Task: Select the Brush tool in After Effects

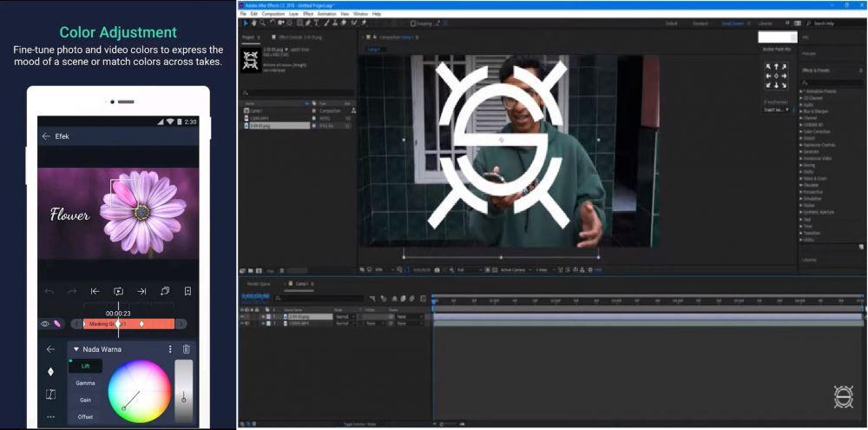Action: pyautogui.click(x=326, y=23)
